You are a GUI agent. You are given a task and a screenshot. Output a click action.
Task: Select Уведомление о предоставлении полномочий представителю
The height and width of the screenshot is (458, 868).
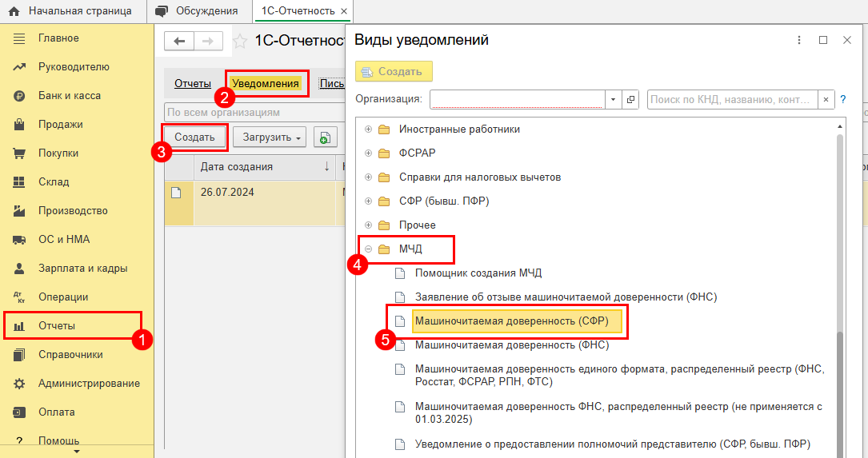point(613,444)
